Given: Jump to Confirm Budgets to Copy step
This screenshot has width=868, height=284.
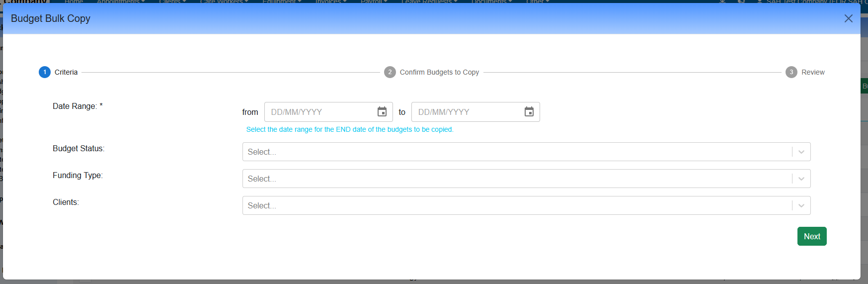Looking at the screenshot, I should pos(439,72).
